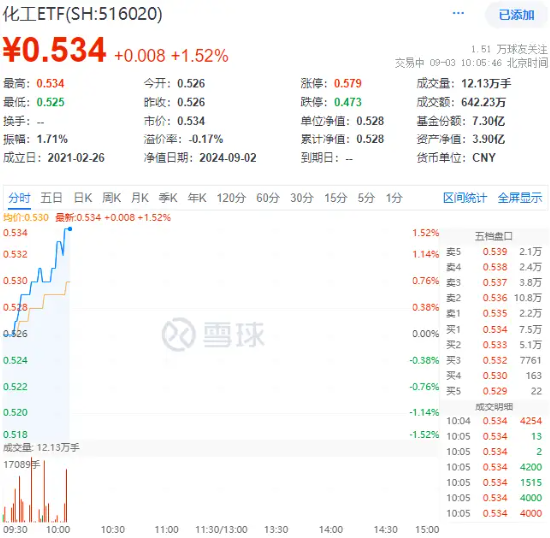Click the 买1 0.534 order row

pos(494,330)
